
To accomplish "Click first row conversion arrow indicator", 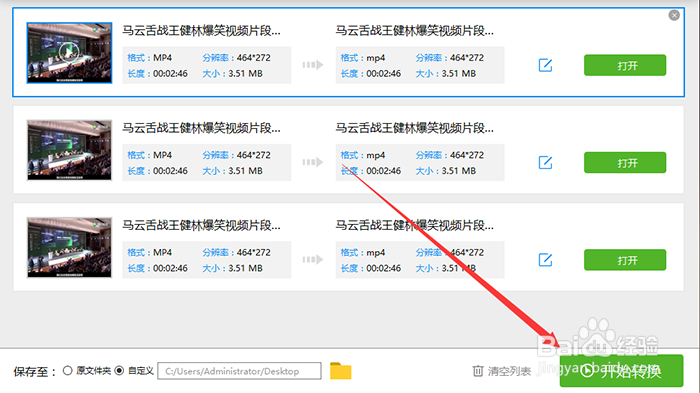I will pos(312,65).
